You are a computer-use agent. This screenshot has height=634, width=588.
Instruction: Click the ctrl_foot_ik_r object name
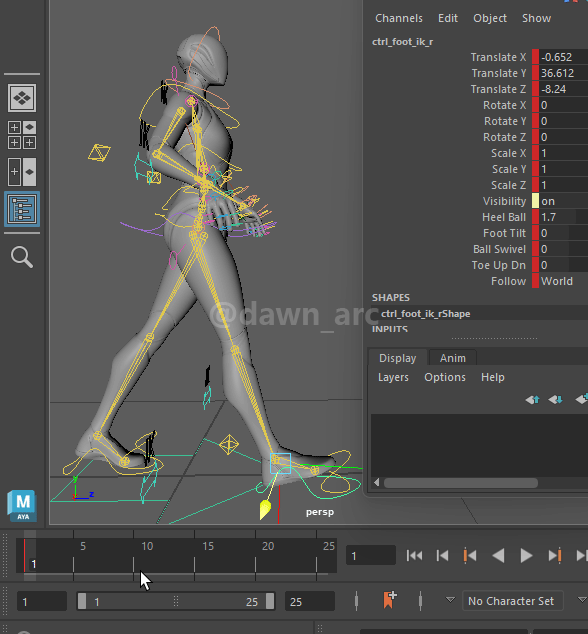[402, 42]
